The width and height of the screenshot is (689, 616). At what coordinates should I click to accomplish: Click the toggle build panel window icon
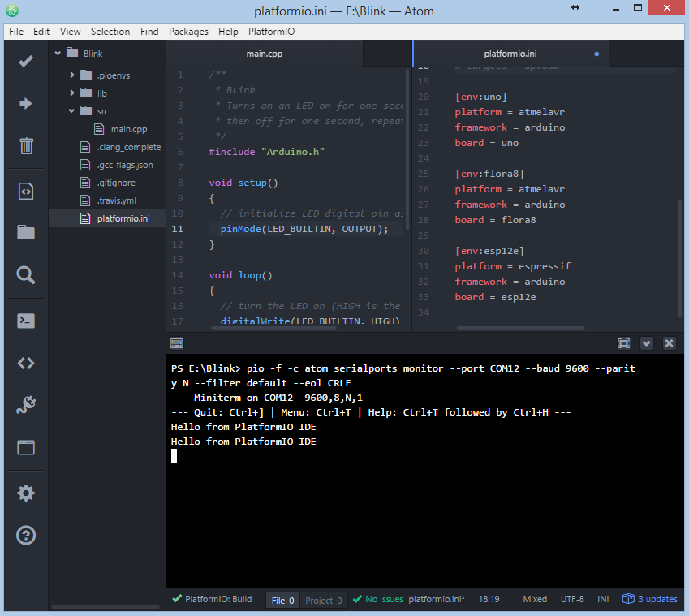(x=26, y=447)
